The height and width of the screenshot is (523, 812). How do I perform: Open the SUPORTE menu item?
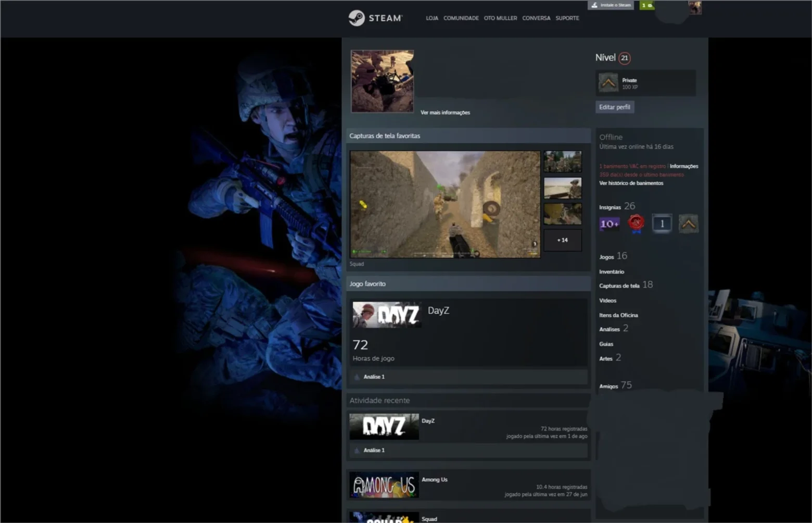pyautogui.click(x=567, y=18)
